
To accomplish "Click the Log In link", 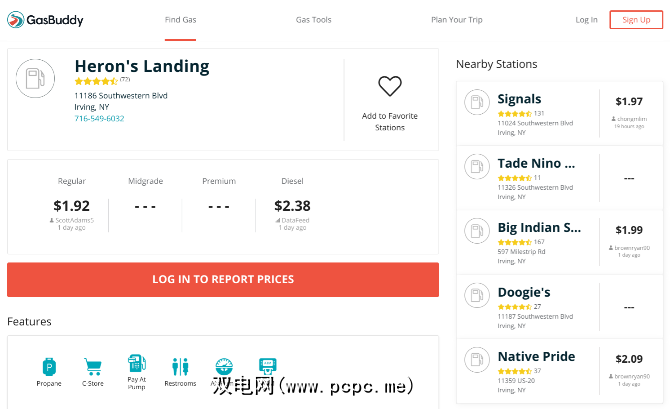I will pyautogui.click(x=586, y=20).
